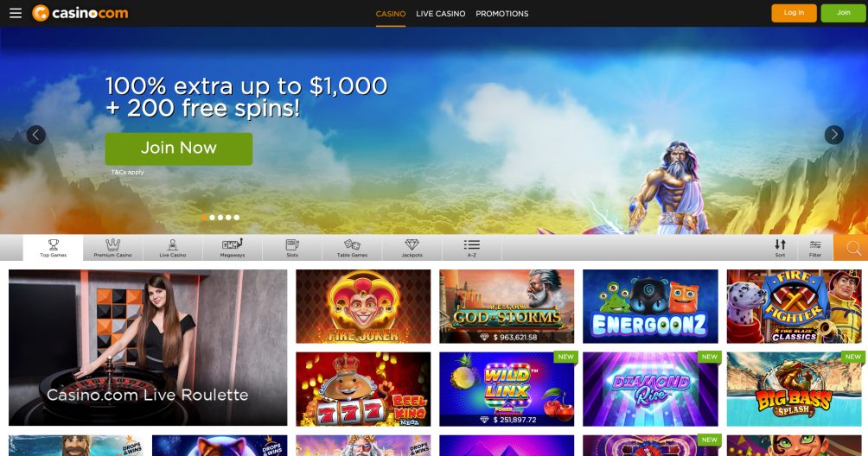Show the A-Z games list
Viewport: 868px width, 456px height.
pos(472,248)
